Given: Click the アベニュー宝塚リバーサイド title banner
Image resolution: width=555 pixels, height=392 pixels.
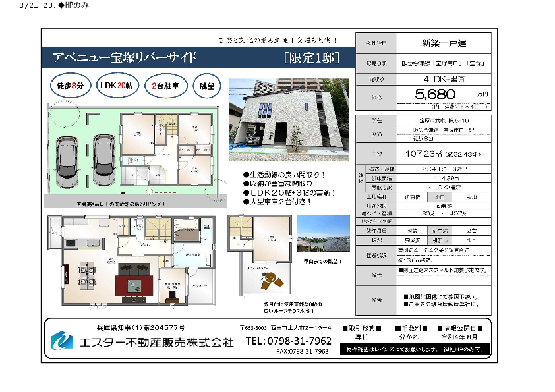Looking at the screenshot, I should click(x=125, y=57).
